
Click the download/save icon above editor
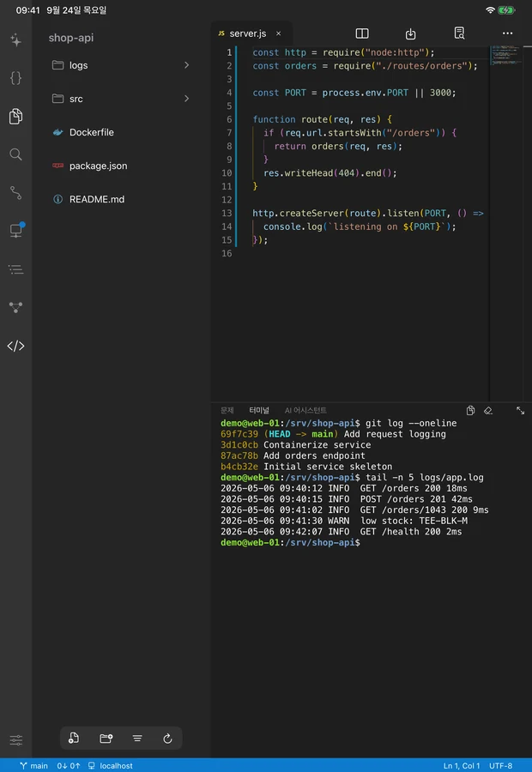410,33
